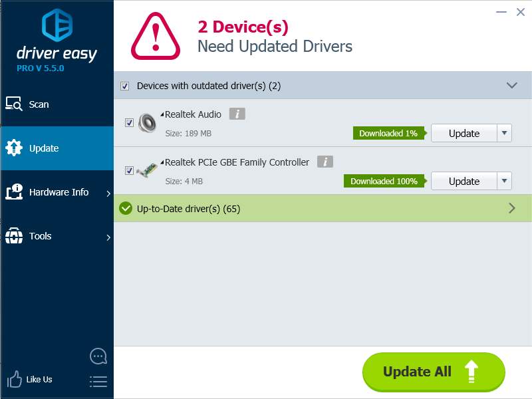532x399 pixels.
Task: Select the Update sidebar item
Action: click(x=57, y=148)
